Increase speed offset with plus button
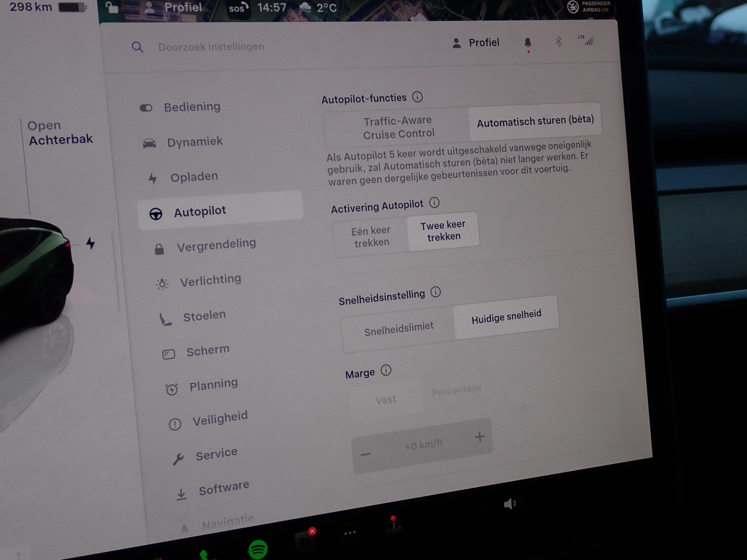 click(479, 437)
